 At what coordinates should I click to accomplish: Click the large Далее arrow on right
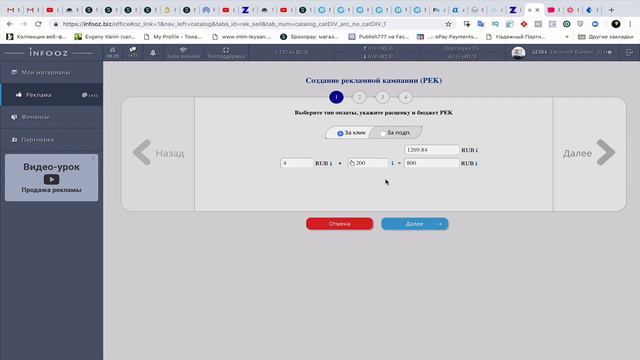tap(589, 153)
